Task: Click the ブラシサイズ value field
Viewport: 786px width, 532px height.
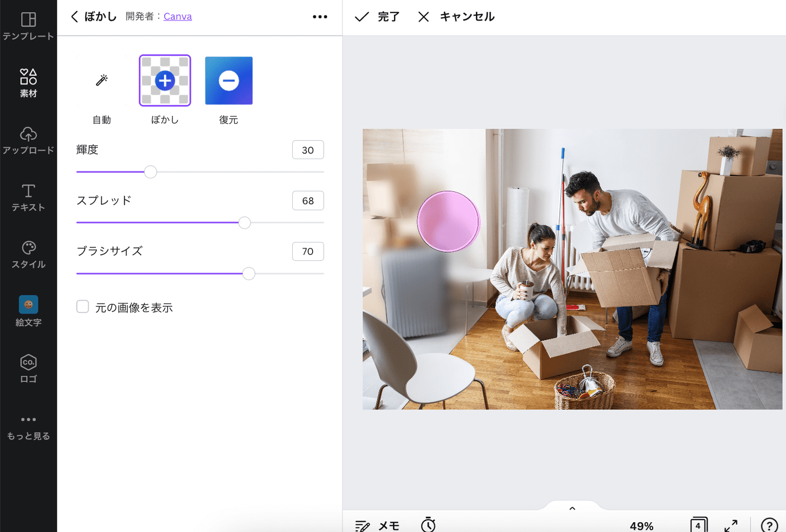Action: point(308,252)
